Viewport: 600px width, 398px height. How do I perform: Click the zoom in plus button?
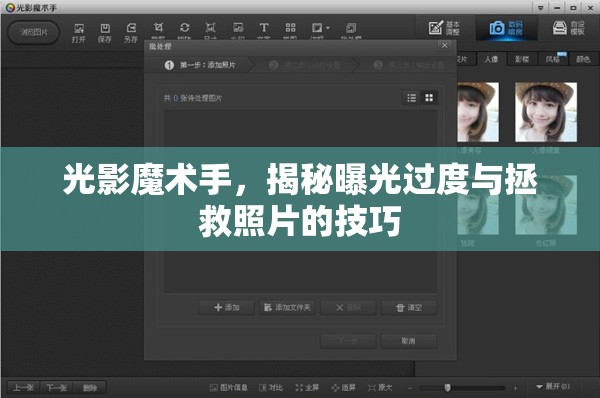pyautogui.click(x=515, y=388)
